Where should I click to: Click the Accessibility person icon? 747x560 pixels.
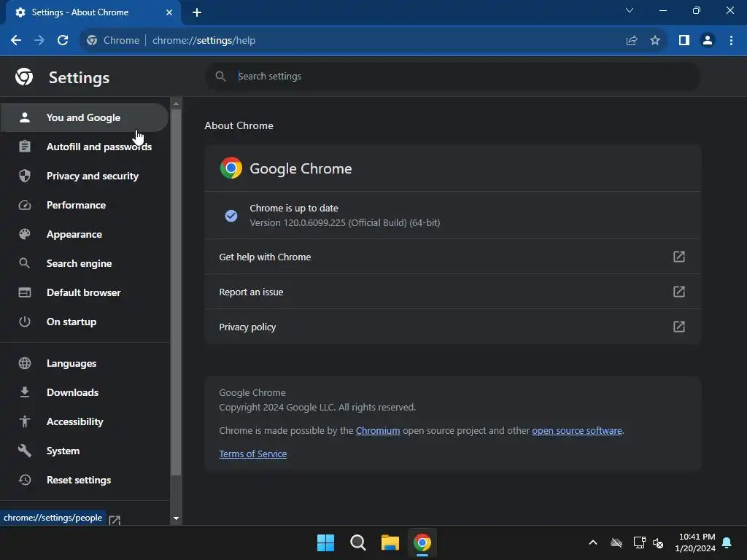pos(25,421)
